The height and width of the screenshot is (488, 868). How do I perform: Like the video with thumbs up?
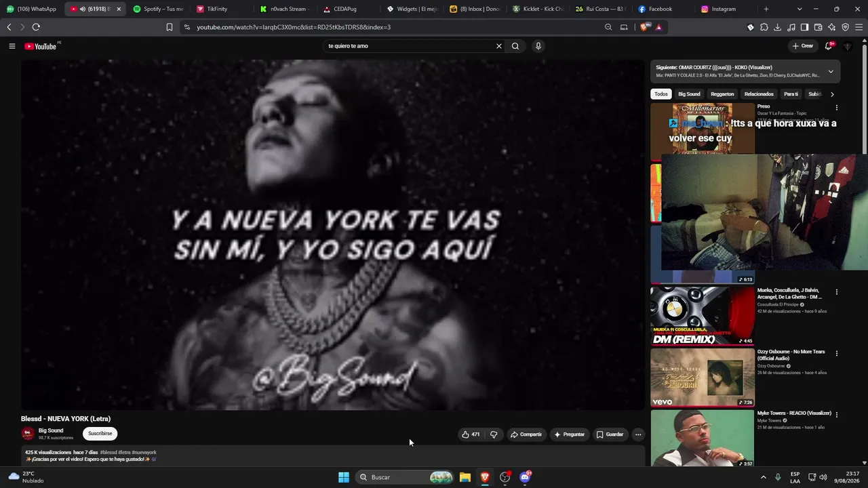click(471, 434)
